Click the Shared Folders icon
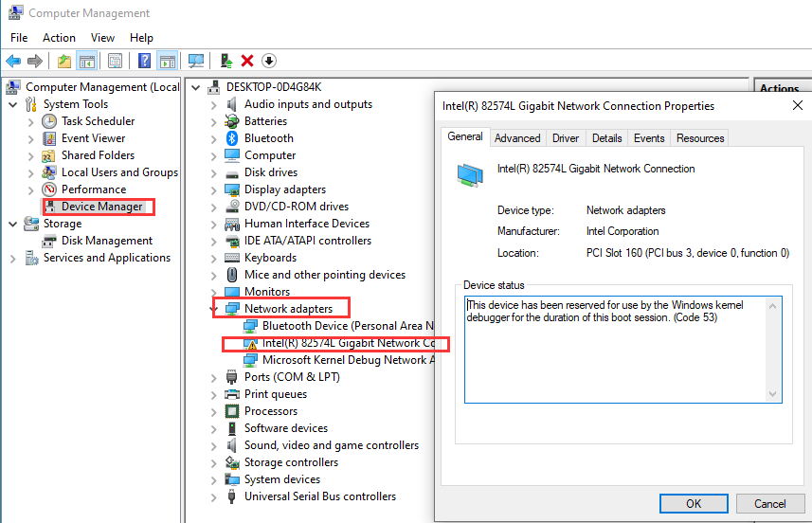 (48, 155)
